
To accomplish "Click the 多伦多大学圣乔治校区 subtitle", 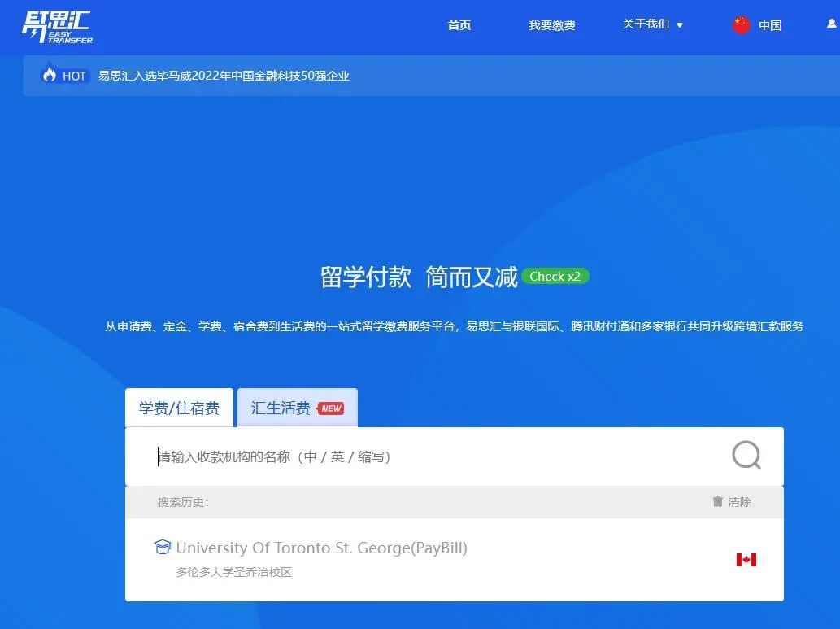I will (233, 572).
